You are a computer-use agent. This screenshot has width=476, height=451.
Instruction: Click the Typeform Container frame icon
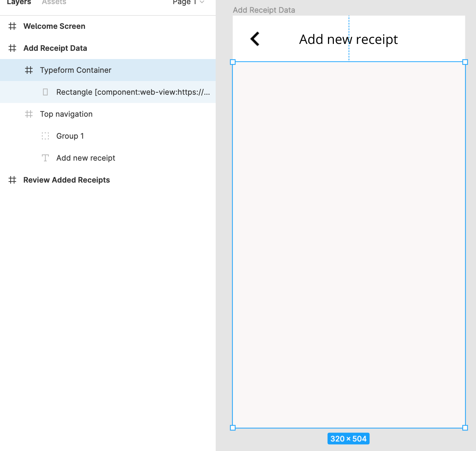[29, 70]
